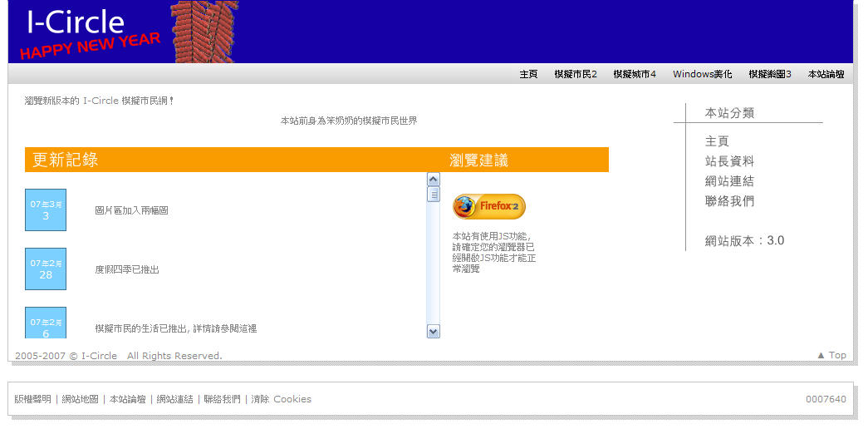
Task: Open 模擬市民2 in the navigation bar
Action: click(x=576, y=74)
